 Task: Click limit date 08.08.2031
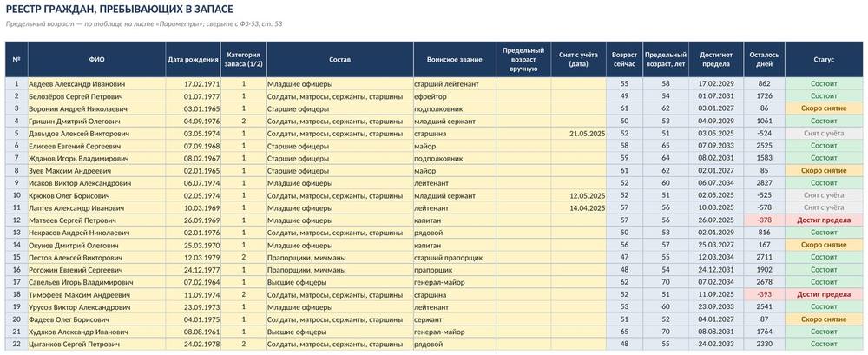[x=716, y=332]
